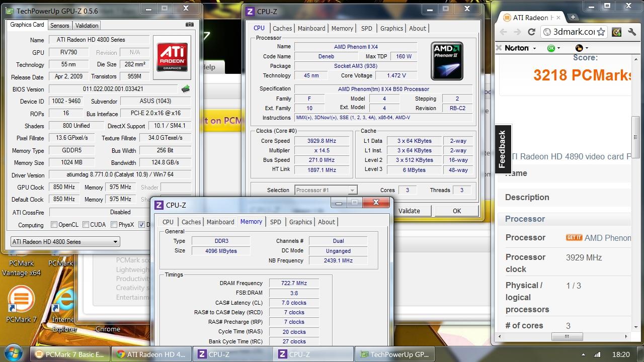This screenshot has height=362, width=644.
Task: Click the Validate button in CPU-Z
Action: tap(409, 211)
